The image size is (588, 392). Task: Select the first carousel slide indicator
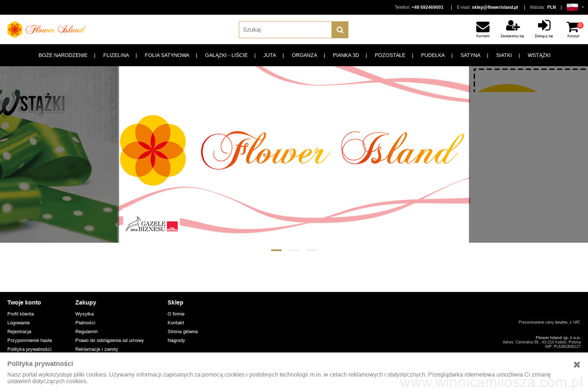(x=276, y=250)
